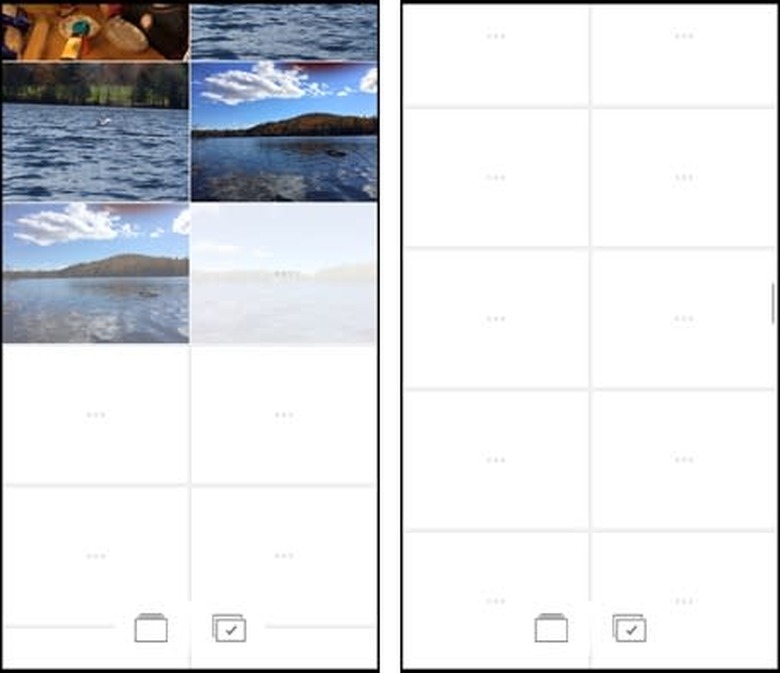Tap fourth-row left placeholder in right screen
The image size is (780, 673).
pyautogui.click(x=496, y=460)
